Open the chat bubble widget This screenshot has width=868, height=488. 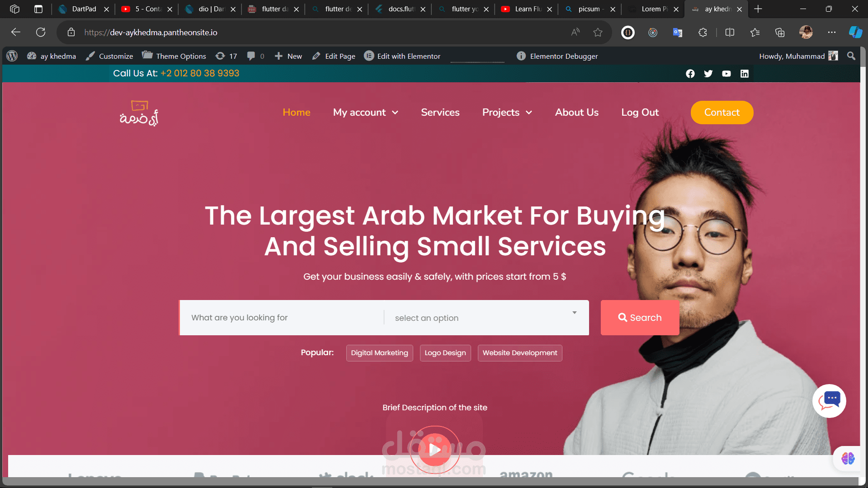(x=829, y=401)
